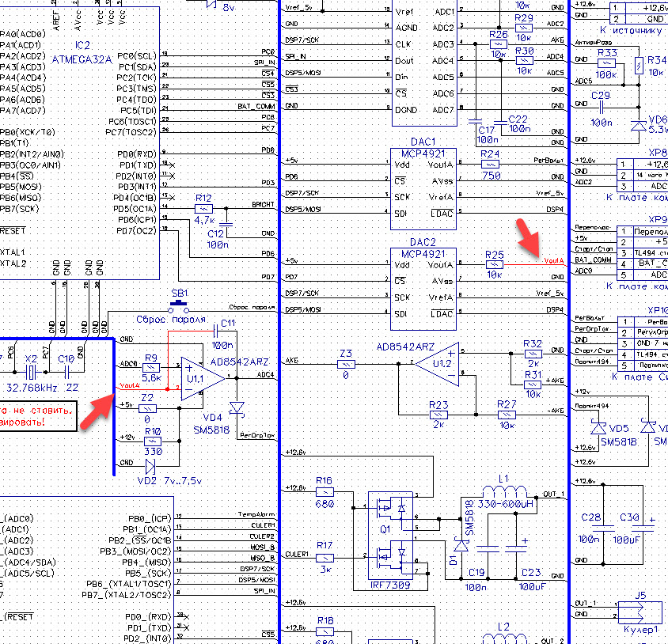The image size is (668, 644).
Task: Select the VD4 SM5818 diode symbol
Action: point(235,408)
